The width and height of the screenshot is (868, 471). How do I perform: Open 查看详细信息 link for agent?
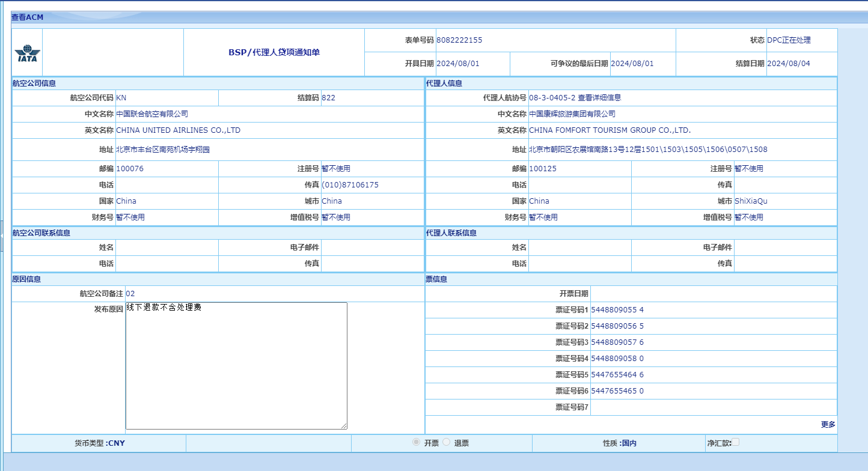coord(599,98)
